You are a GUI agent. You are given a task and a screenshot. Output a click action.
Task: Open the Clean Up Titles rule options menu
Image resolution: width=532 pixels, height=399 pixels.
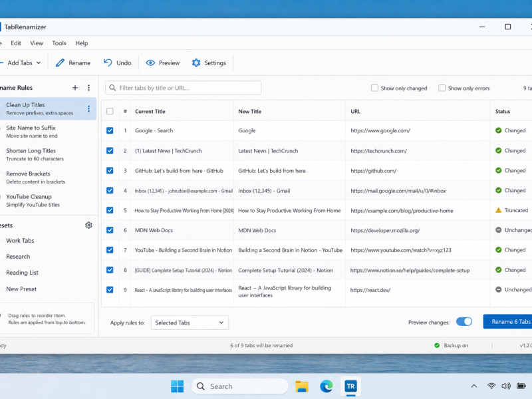(x=88, y=108)
